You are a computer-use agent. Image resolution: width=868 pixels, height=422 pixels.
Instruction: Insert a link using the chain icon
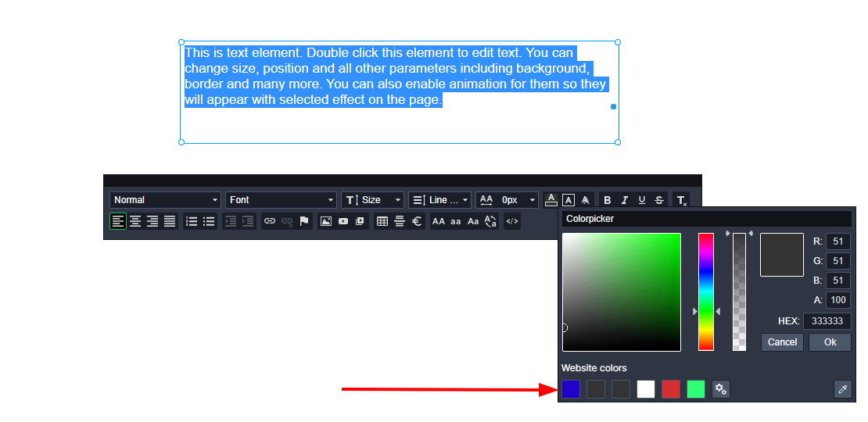coord(270,221)
